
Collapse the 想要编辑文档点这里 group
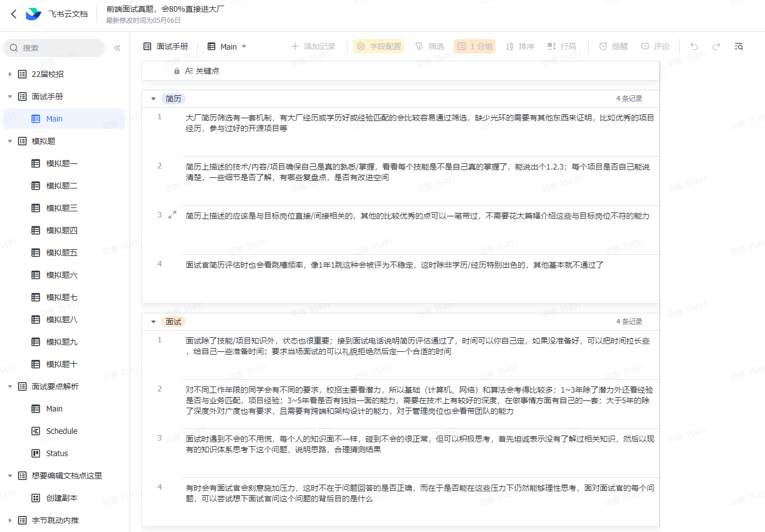point(10,476)
